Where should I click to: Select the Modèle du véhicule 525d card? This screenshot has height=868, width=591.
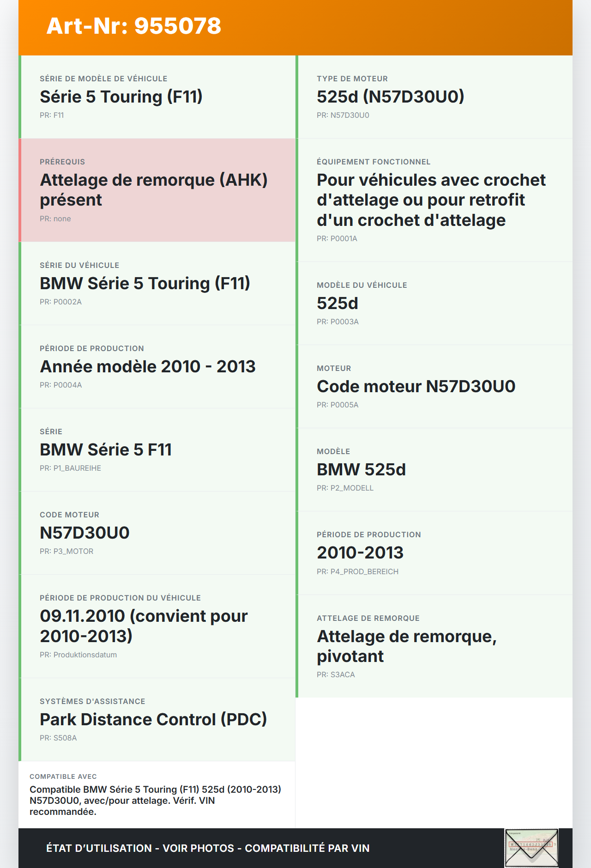pos(434,303)
